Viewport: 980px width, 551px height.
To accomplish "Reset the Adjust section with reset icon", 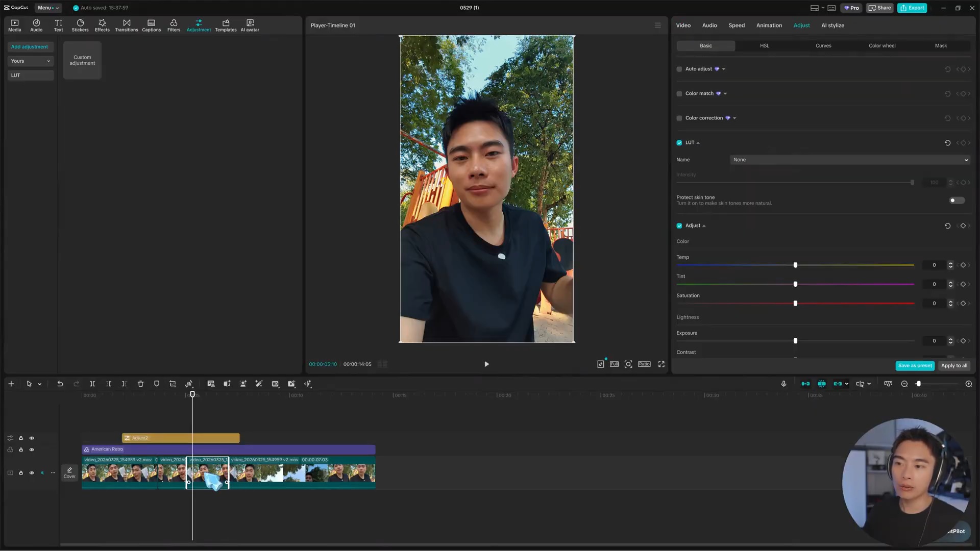I will coord(948,226).
